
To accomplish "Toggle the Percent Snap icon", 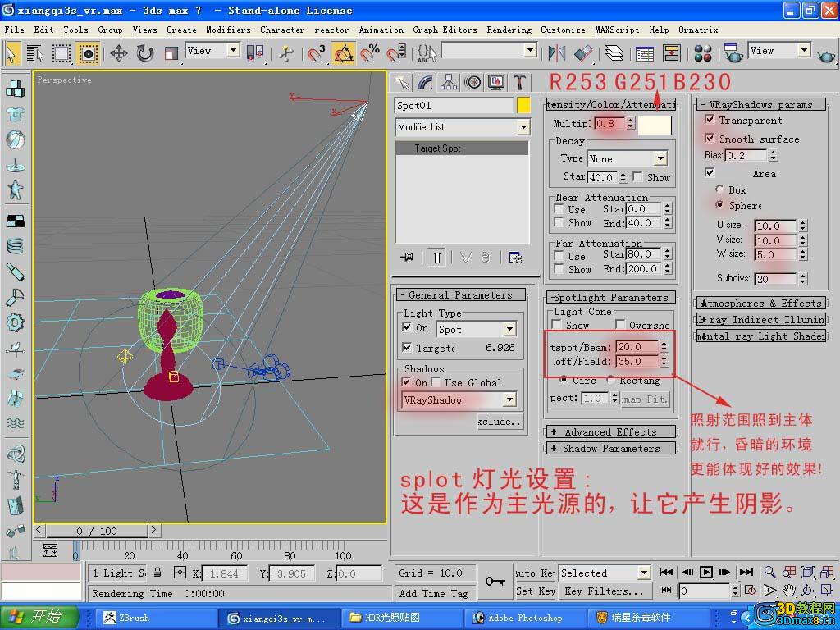I will point(370,53).
